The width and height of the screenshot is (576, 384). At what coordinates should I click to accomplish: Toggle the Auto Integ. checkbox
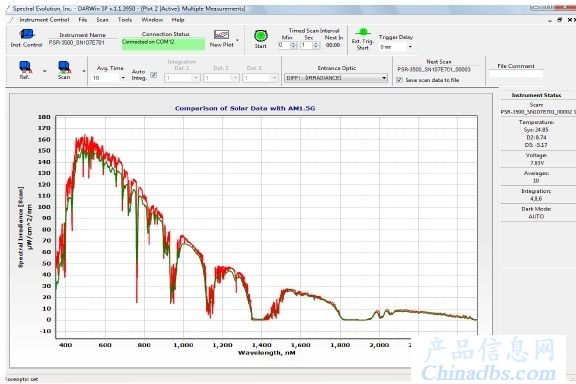point(154,75)
